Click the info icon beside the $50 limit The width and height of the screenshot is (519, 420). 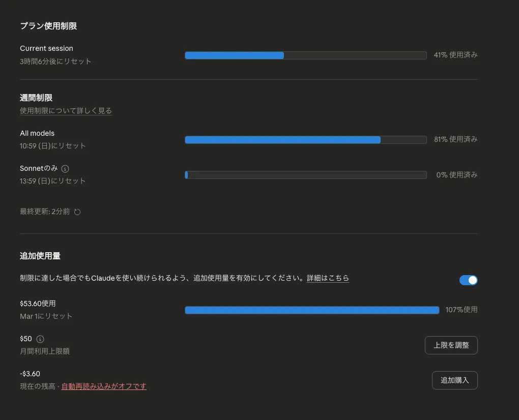(41, 339)
